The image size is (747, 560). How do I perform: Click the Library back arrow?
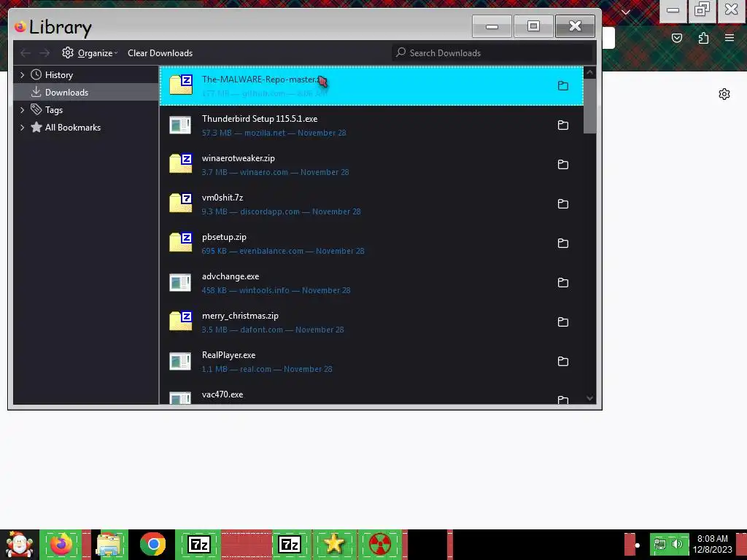pos(26,52)
